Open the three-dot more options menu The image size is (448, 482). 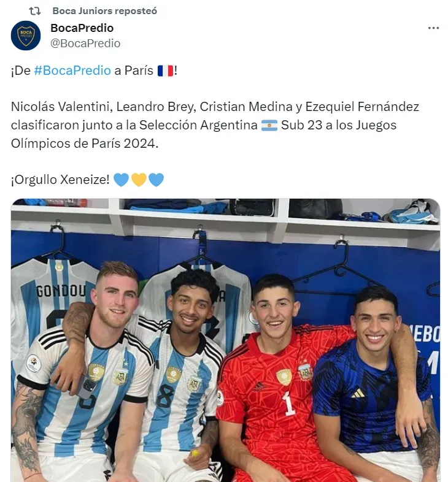433,28
